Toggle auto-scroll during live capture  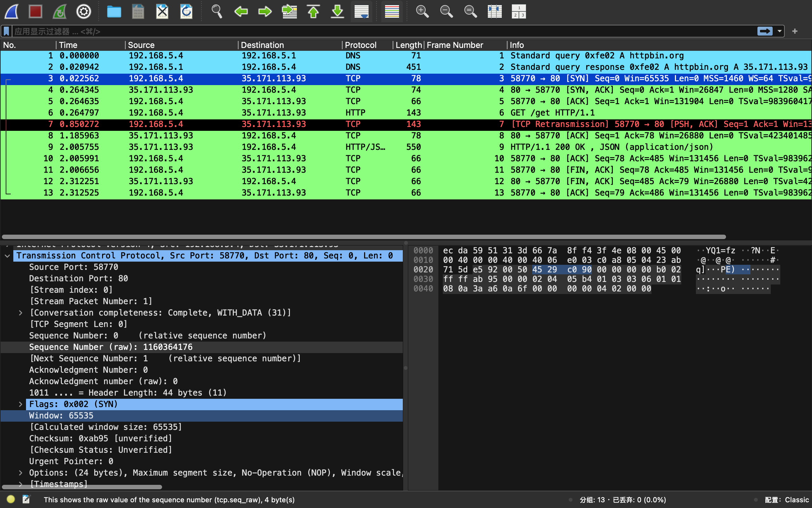point(362,12)
